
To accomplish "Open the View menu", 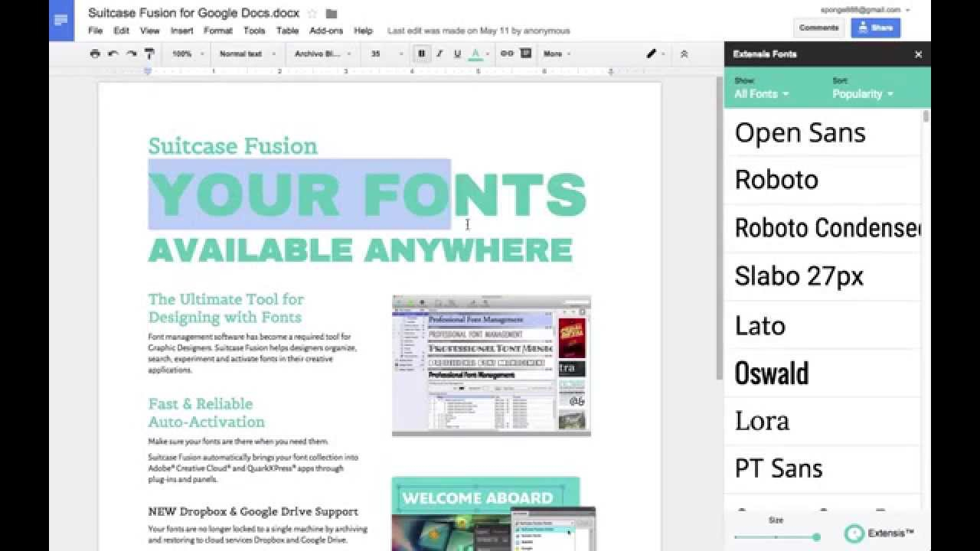I will [x=149, y=31].
